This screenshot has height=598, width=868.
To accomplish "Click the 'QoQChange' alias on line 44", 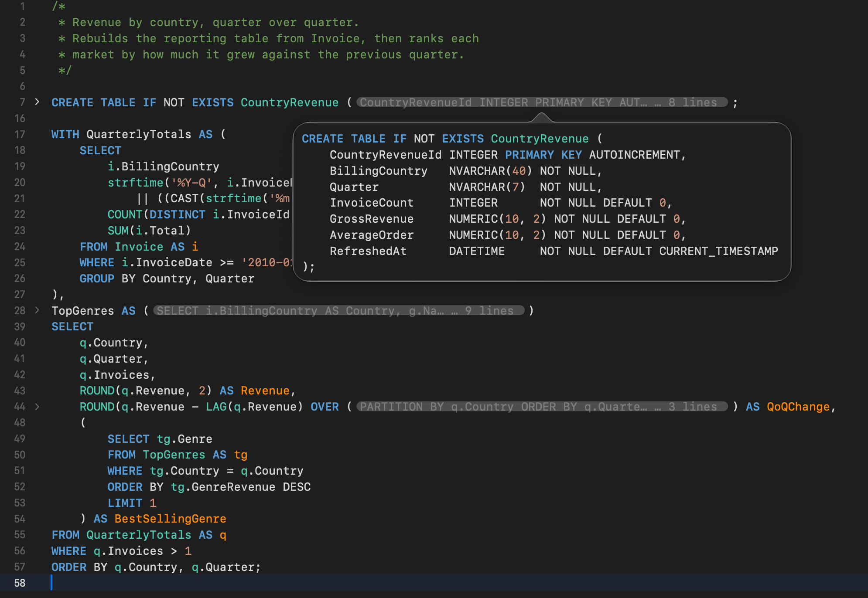I will (798, 407).
